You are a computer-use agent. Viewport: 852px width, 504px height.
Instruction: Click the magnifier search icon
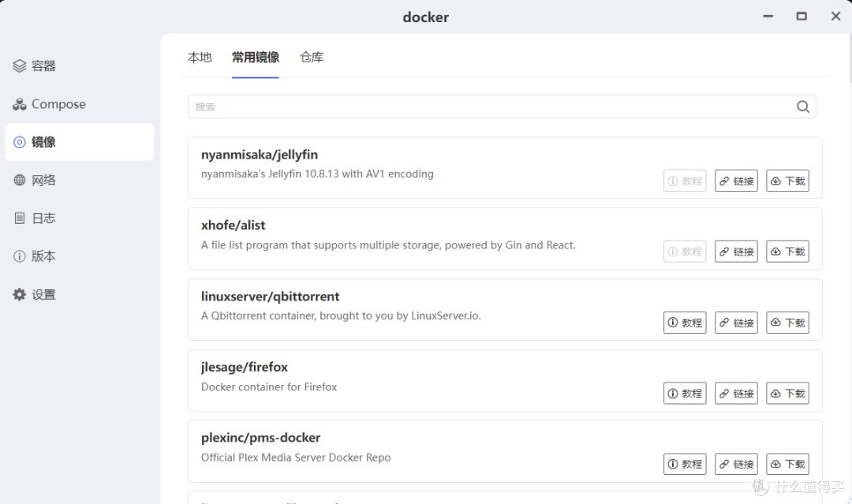(x=803, y=106)
